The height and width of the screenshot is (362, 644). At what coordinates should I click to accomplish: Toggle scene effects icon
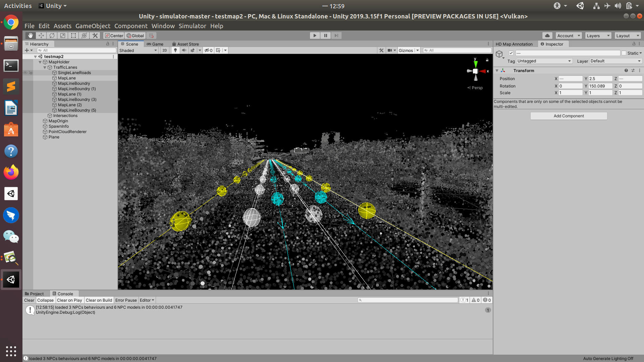[x=193, y=50]
